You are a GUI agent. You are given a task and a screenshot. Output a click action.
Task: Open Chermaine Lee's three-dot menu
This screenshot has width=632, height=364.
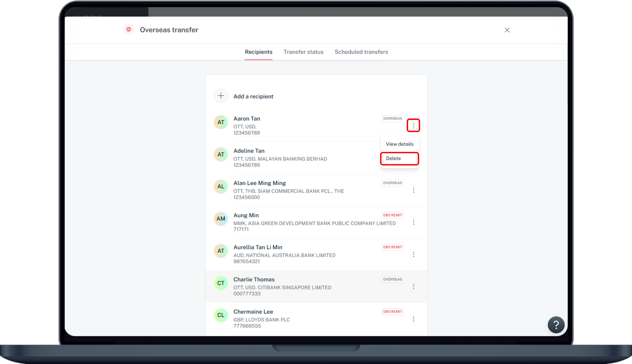pos(414,319)
